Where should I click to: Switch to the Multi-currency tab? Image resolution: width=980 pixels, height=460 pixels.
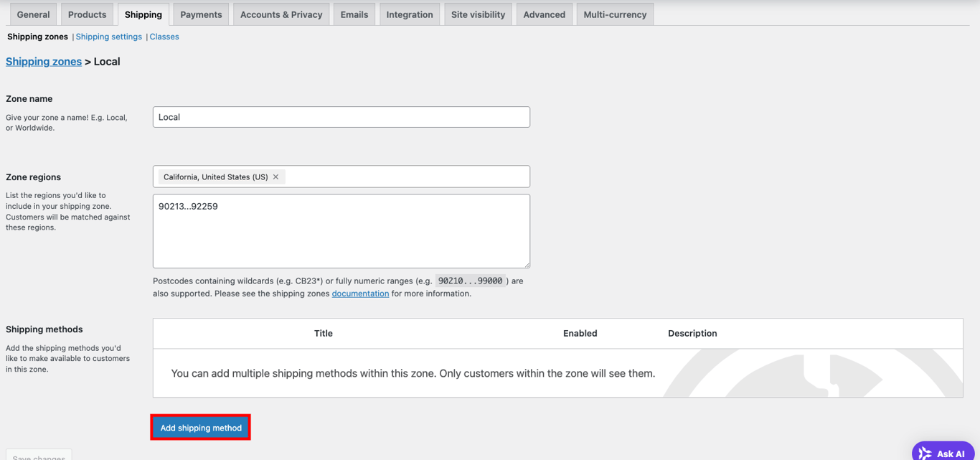tap(614, 14)
